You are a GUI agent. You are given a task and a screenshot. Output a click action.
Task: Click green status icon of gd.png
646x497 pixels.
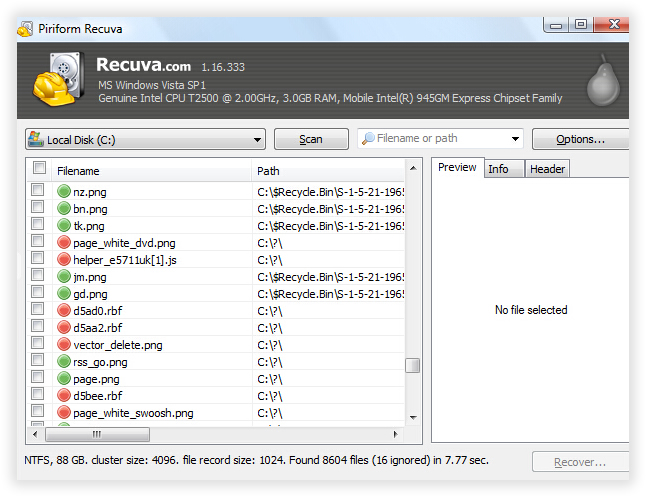64,293
